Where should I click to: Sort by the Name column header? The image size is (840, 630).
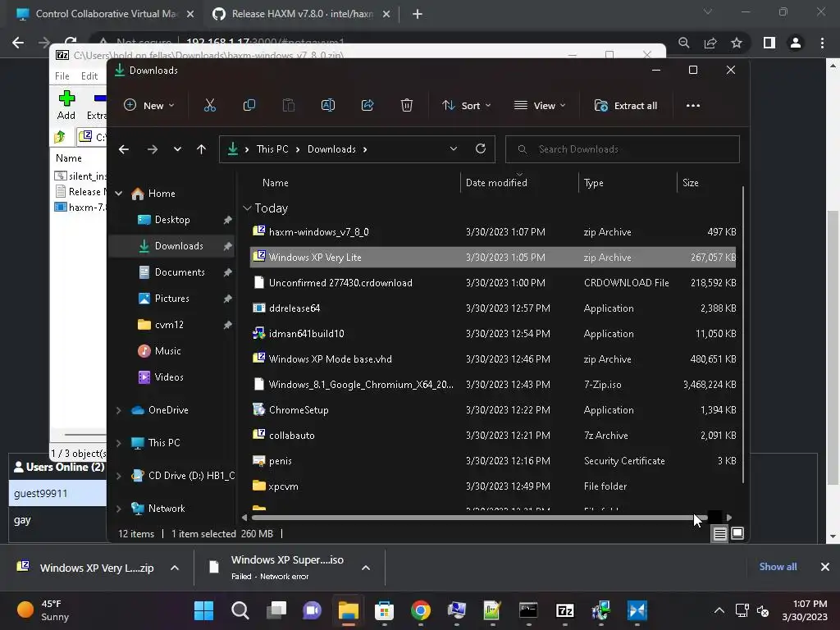click(276, 183)
